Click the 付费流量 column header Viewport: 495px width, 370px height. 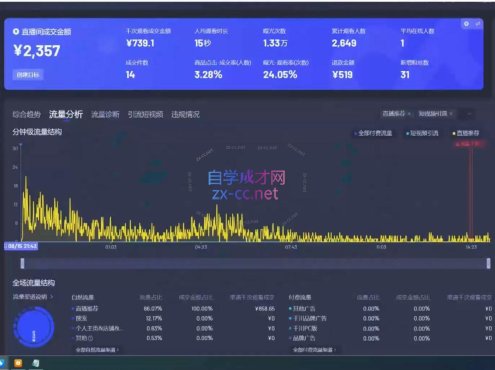click(300, 297)
